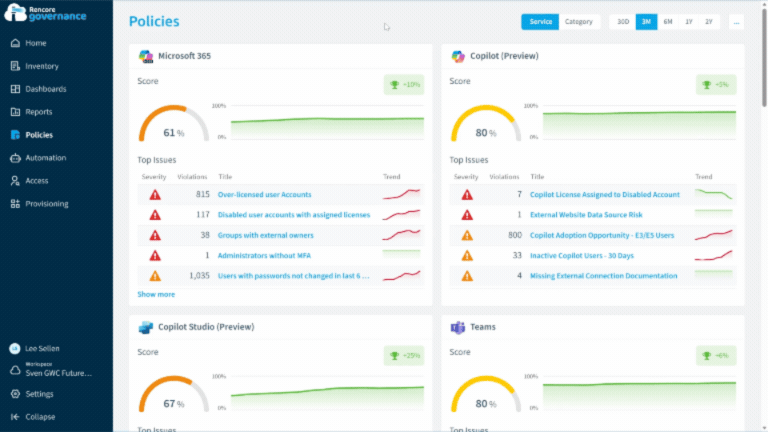This screenshot has height=432, width=768.
Task: Click the Inventory sidebar icon
Action: pos(15,66)
